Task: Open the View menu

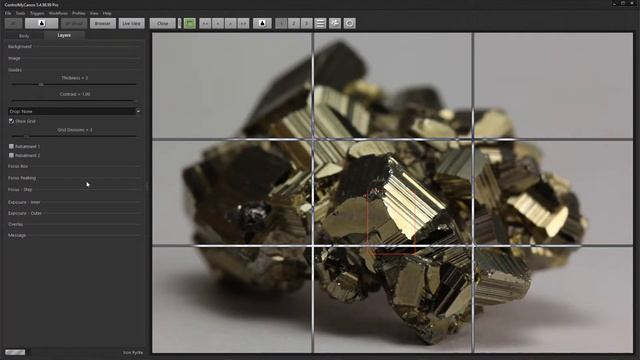Action: (x=94, y=13)
